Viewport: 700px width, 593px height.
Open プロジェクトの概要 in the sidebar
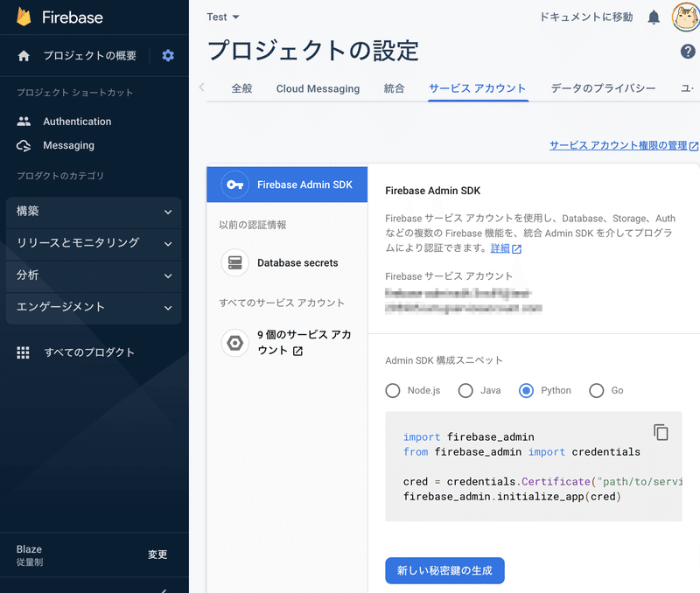pos(90,56)
